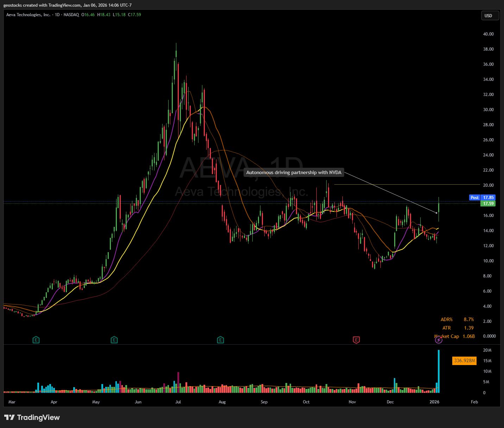This screenshot has width=504, height=428.
Task: Click 30.00 on the price axis
Action: [x=489, y=110]
